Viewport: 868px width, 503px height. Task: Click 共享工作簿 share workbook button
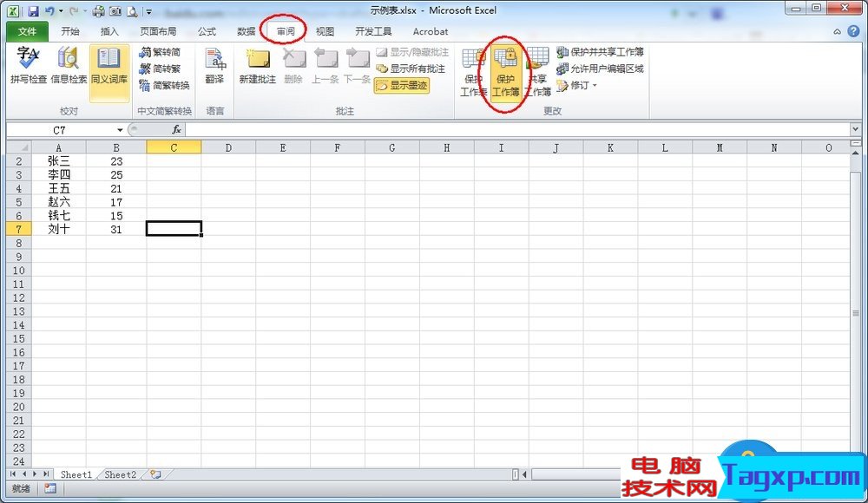click(537, 72)
